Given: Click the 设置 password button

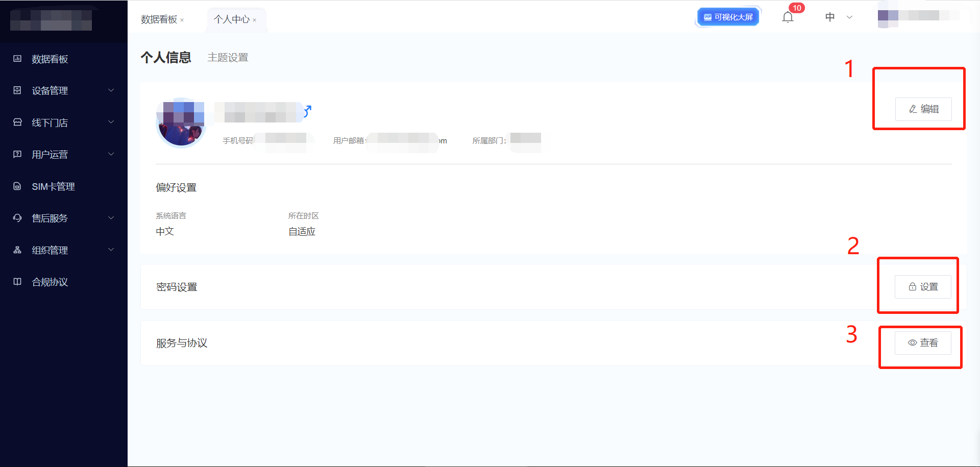Looking at the screenshot, I should point(922,287).
